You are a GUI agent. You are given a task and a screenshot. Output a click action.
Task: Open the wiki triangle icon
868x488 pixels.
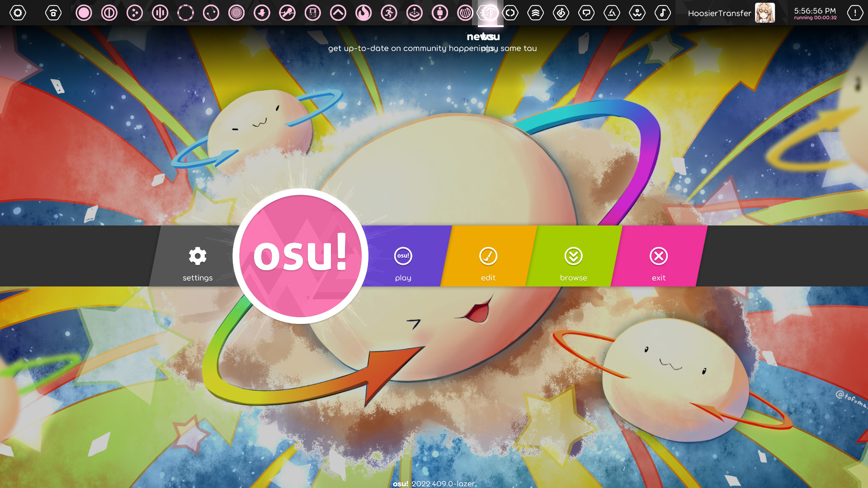(611, 13)
